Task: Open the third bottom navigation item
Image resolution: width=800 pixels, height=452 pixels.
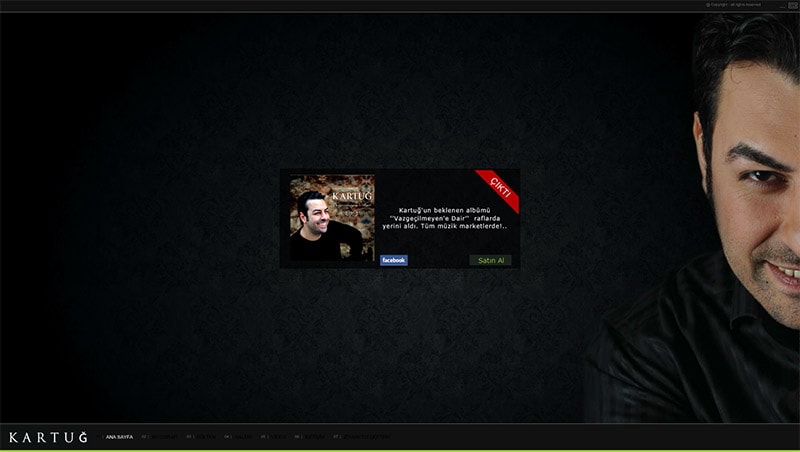Action: (202, 437)
